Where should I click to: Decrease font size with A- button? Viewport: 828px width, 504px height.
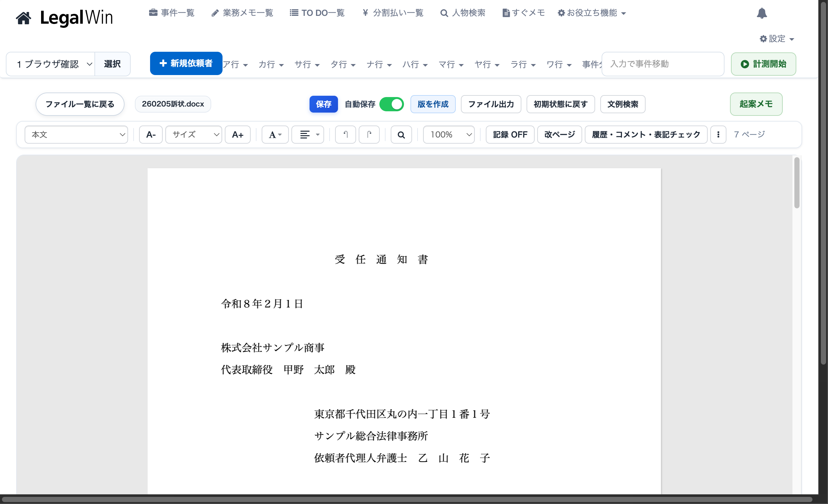[151, 135]
